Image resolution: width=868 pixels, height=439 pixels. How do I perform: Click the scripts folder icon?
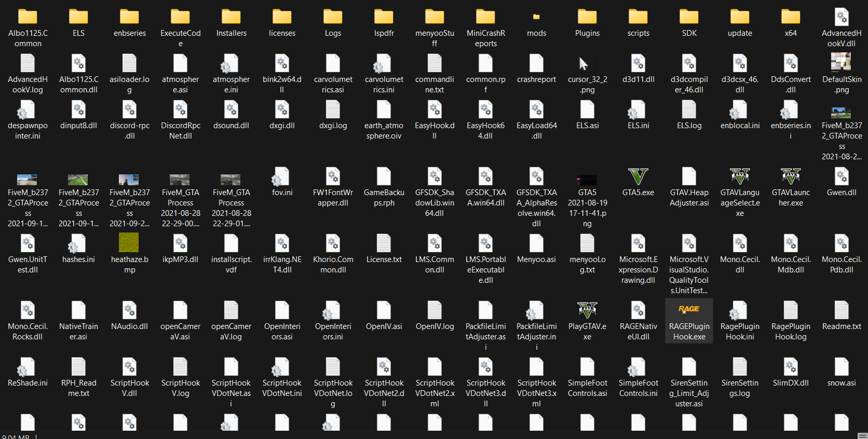click(x=639, y=17)
